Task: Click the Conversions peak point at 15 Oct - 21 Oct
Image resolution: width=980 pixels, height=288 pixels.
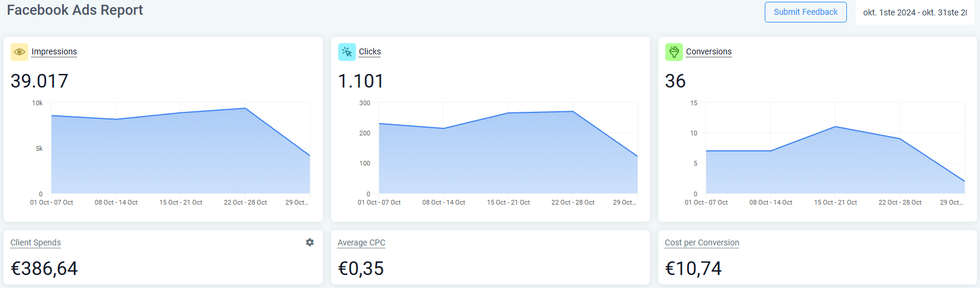Action: (835, 127)
